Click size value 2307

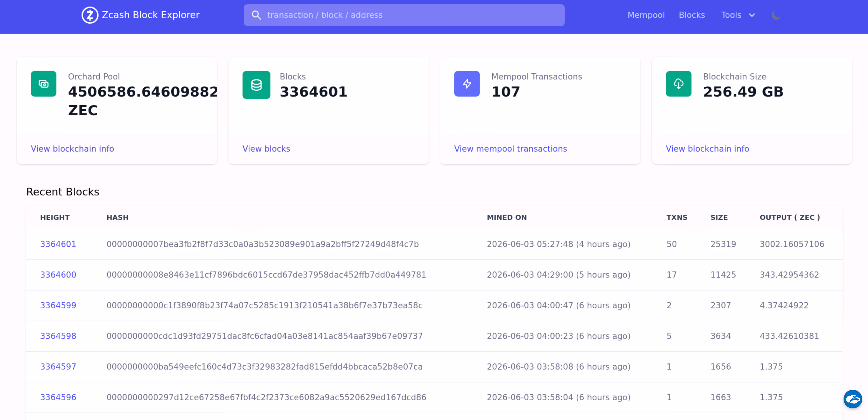720,305
